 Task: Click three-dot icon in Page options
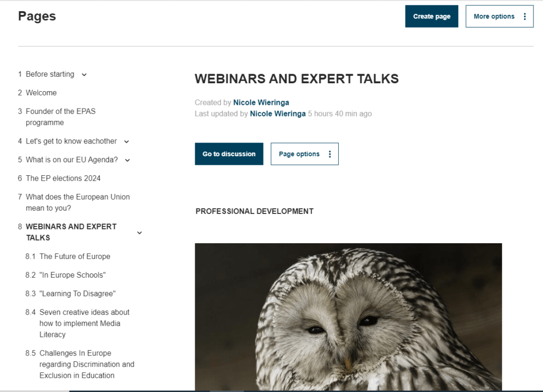[330, 154]
